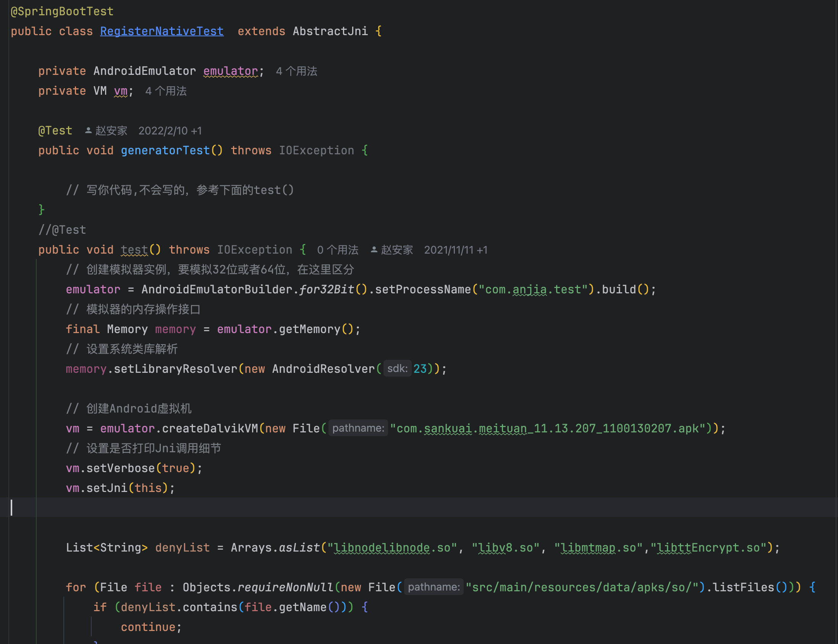This screenshot has width=838, height=644.
Task: Click the continue keyword
Action: [x=148, y=627]
